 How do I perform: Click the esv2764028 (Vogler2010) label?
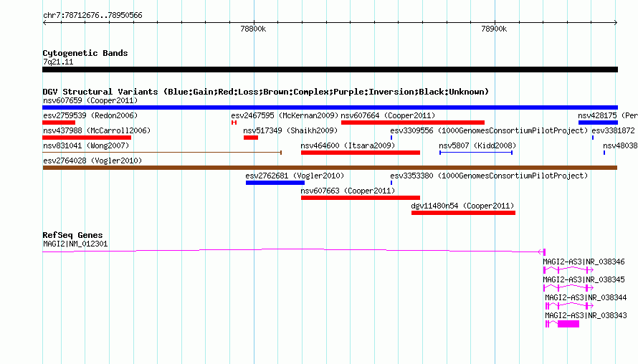(92, 161)
